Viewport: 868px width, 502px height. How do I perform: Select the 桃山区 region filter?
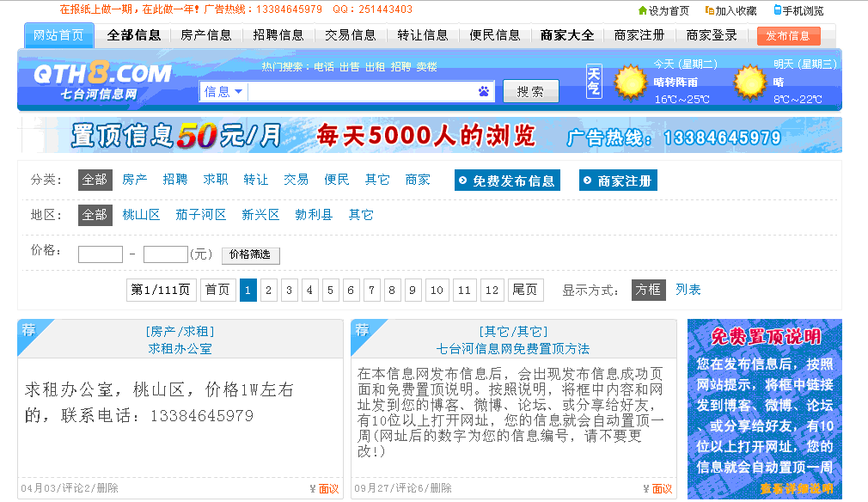pos(141,215)
